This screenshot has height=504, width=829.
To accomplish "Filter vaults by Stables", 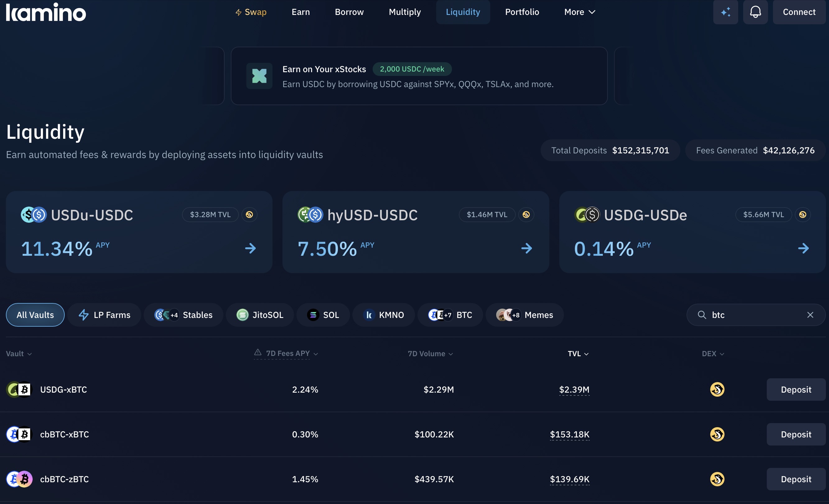I will (x=183, y=315).
